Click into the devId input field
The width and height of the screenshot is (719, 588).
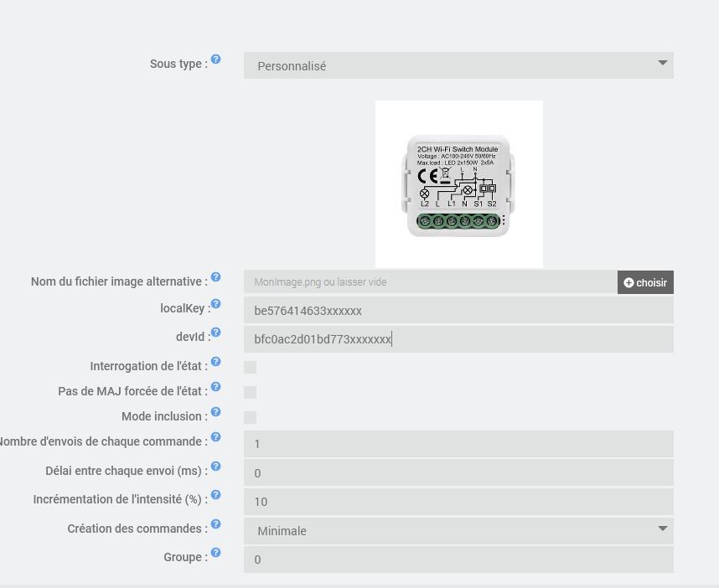pos(458,339)
